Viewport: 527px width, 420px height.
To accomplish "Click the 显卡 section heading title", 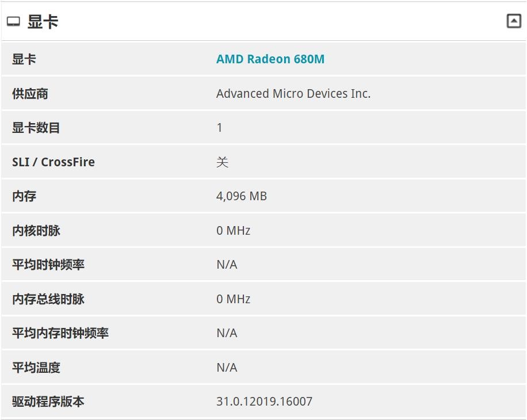I will pyautogui.click(x=43, y=22).
